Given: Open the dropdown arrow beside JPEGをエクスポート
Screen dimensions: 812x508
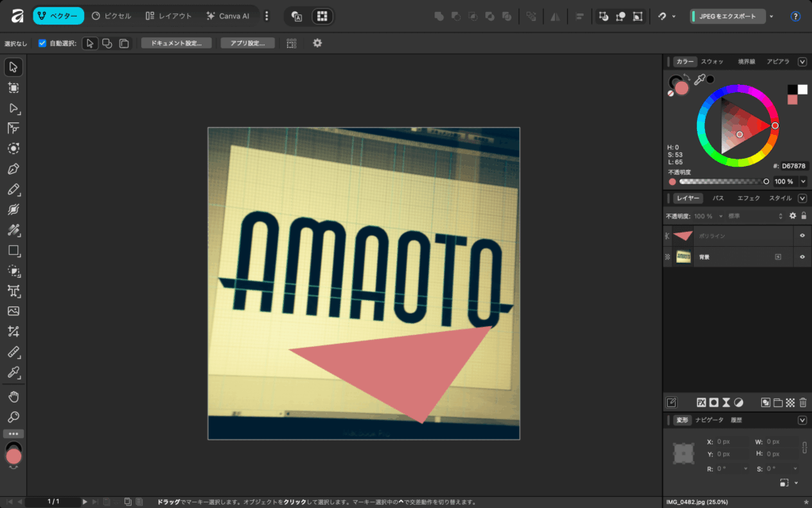Looking at the screenshot, I should [x=772, y=16].
